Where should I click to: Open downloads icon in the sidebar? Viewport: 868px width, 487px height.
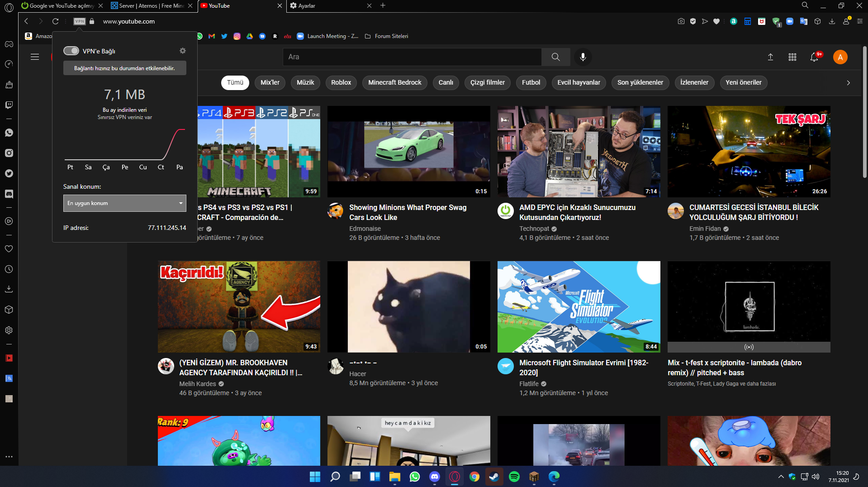[x=9, y=289]
